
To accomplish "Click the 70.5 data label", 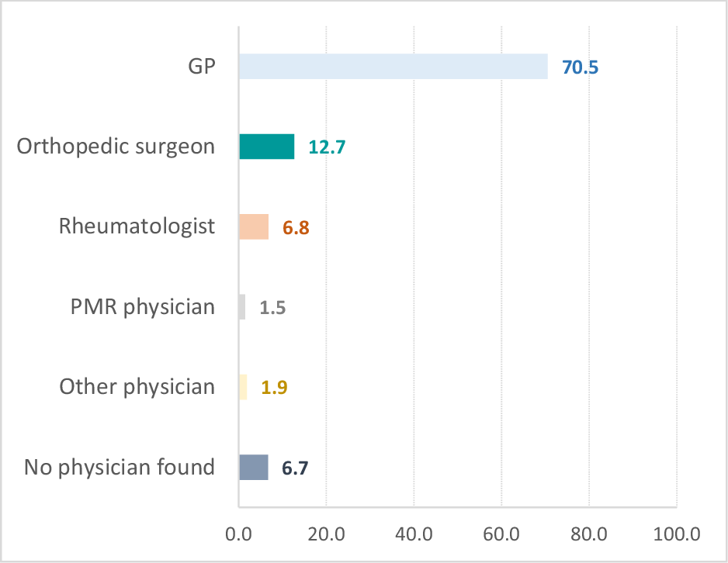I will tap(580, 67).
